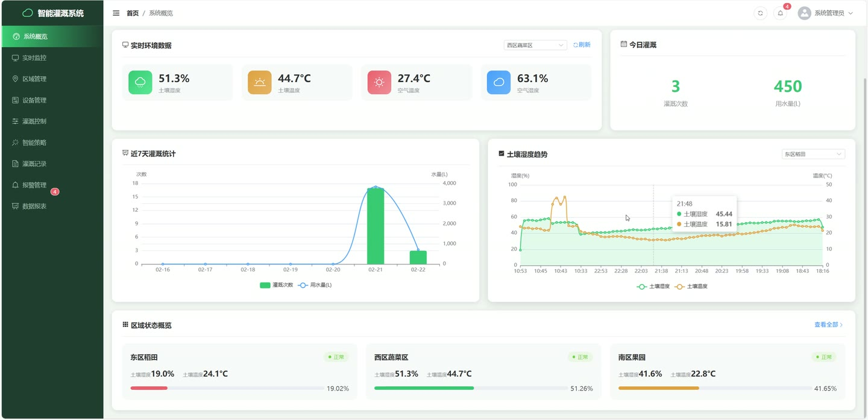This screenshot has height=420, width=868.
Task: Click 西区蔬菜区 zone card title
Action: [391, 357]
